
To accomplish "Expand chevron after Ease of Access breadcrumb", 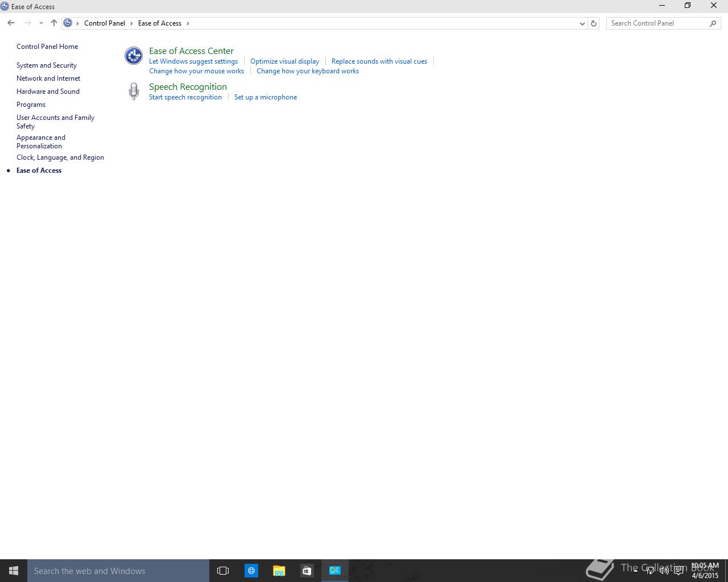I will click(x=188, y=23).
